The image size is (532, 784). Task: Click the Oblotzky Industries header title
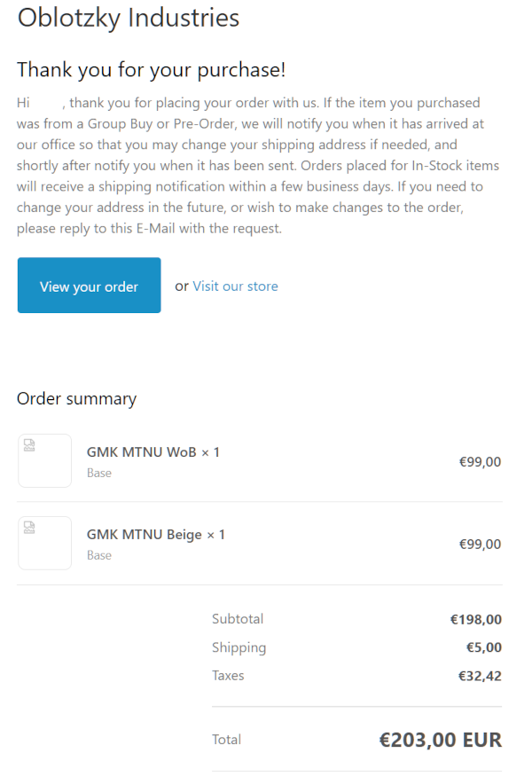(129, 18)
